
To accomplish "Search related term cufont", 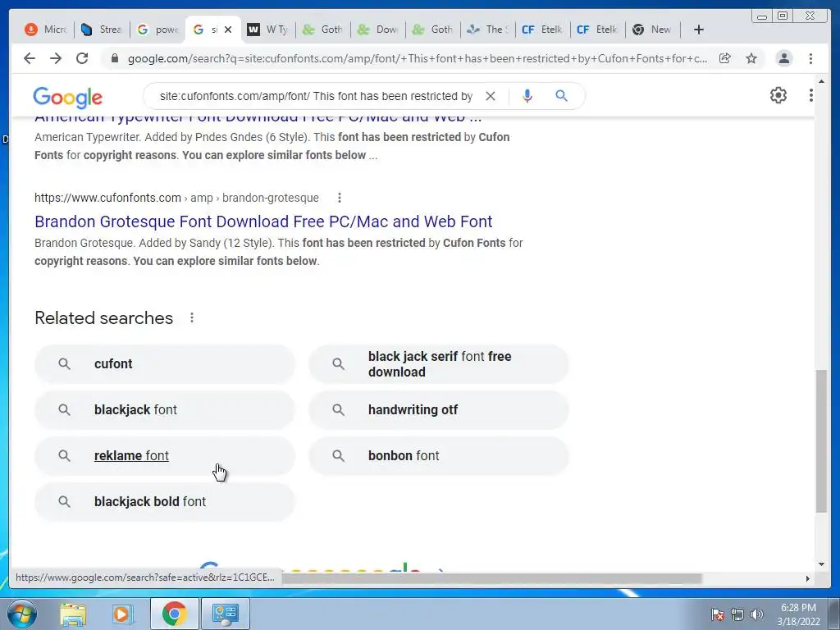I will click(x=164, y=363).
